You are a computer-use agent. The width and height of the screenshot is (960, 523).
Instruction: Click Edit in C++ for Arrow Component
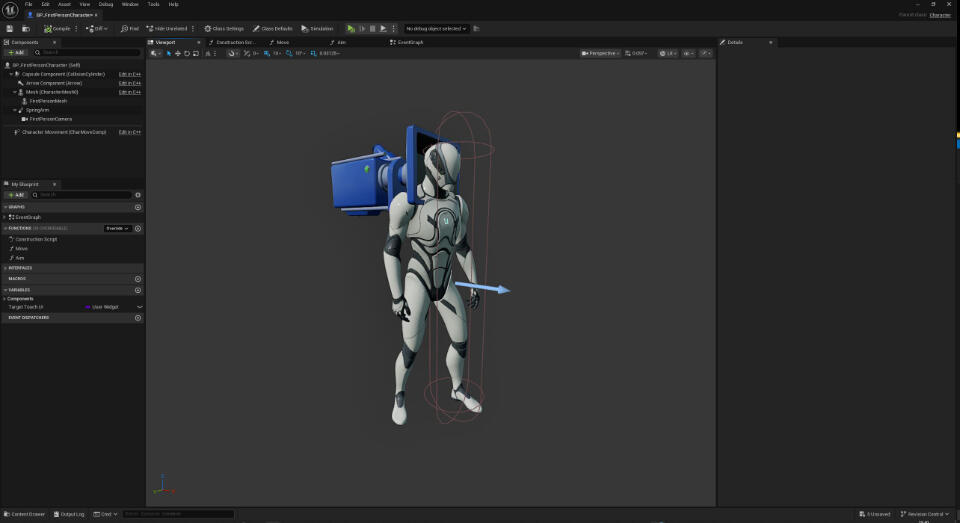coord(130,83)
